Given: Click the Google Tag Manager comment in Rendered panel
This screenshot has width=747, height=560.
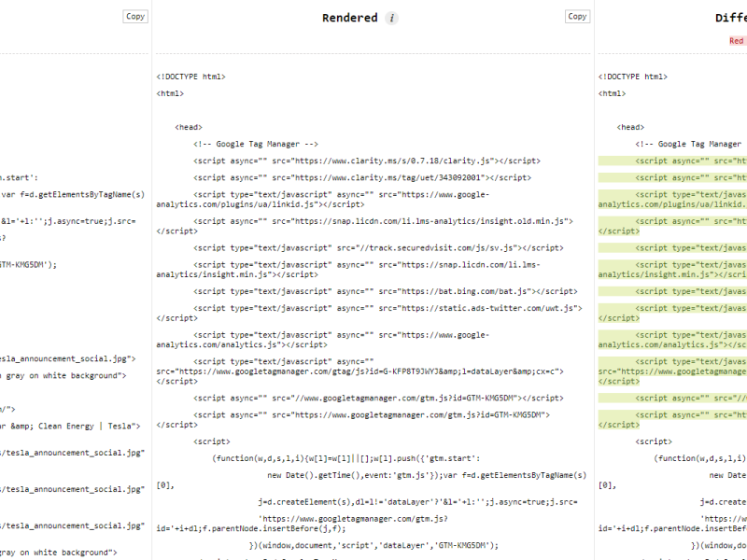Looking at the screenshot, I should [x=256, y=144].
